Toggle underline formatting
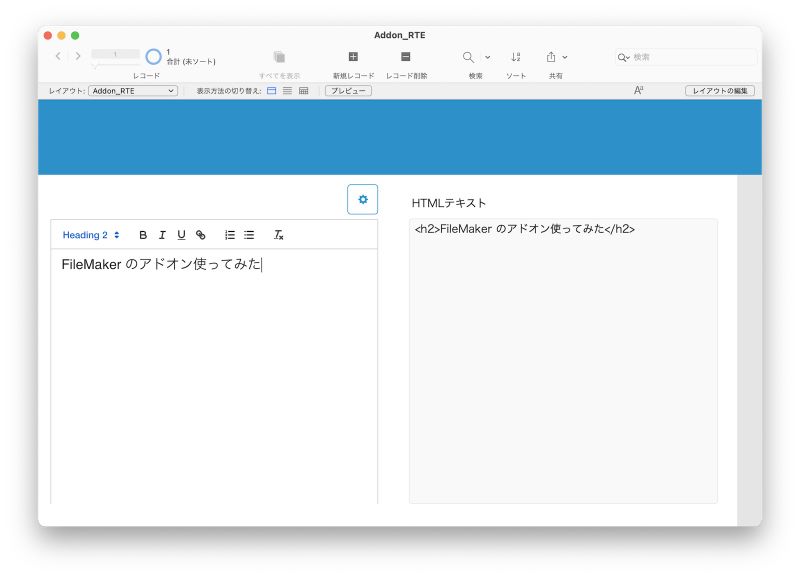The image size is (800, 577). pos(181,235)
